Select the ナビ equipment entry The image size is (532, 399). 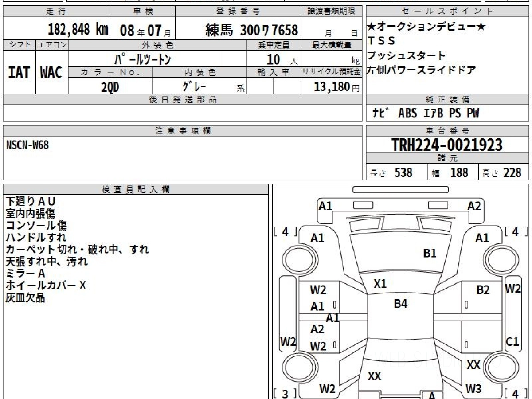[381, 113]
